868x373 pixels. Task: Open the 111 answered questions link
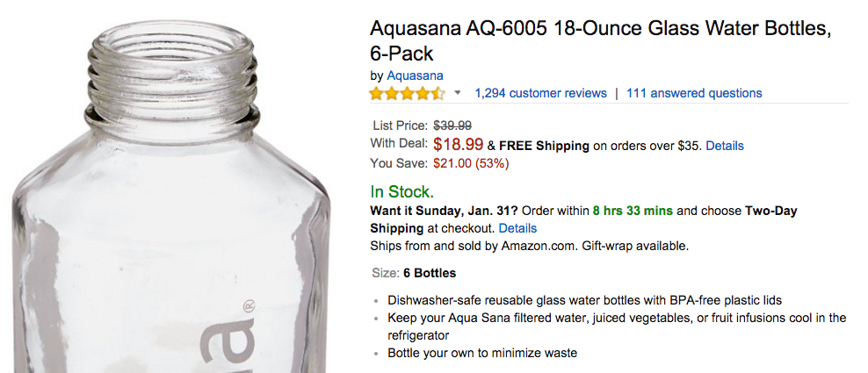click(x=694, y=93)
